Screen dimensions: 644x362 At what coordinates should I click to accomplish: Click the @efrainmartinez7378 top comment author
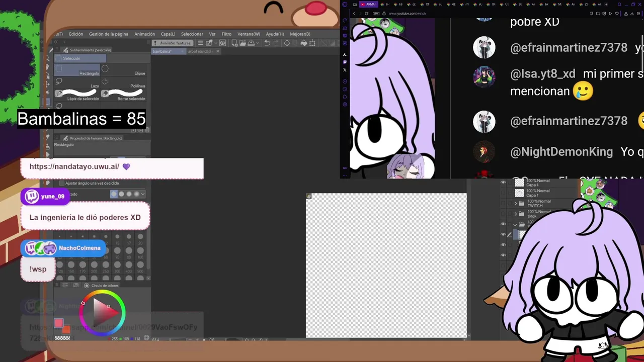pyautogui.click(x=569, y=48)
